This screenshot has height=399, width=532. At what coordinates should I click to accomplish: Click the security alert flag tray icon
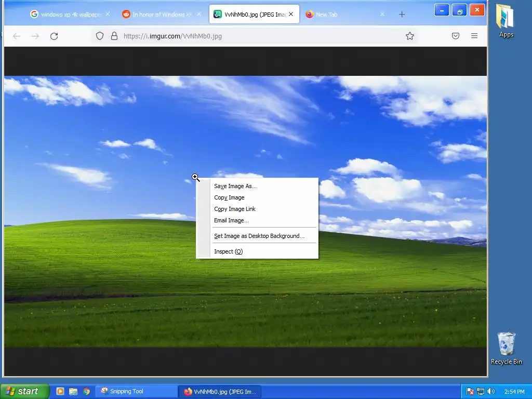click(470, 392)
